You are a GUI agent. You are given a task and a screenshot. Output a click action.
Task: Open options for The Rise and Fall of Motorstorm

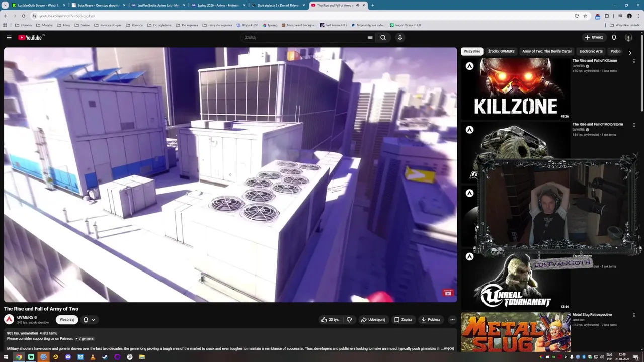pyautogui.click(x=634, y=125)
